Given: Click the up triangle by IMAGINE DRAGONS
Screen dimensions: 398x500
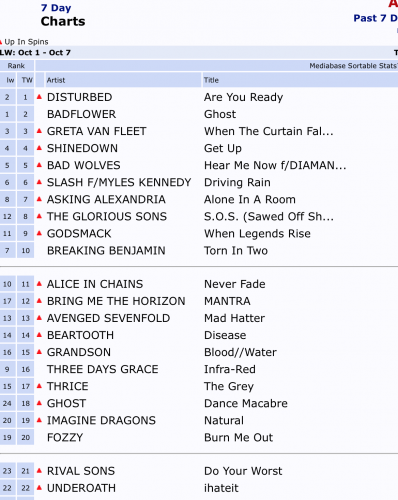Looking at the screenshot, I should coord(39,420).
